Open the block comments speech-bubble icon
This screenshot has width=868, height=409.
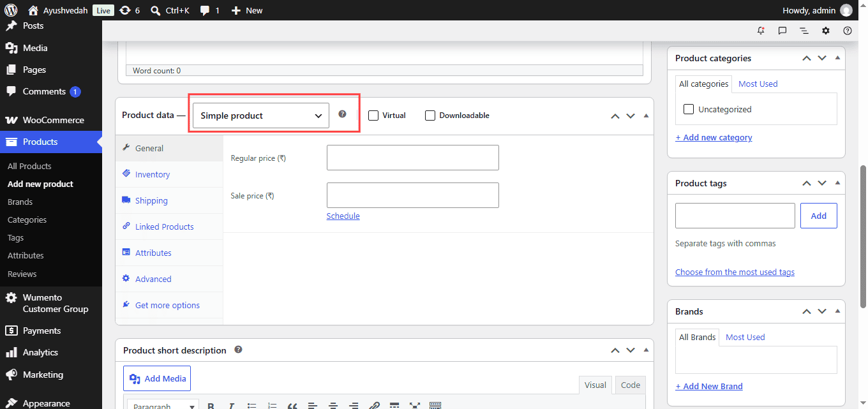(782, 31)
